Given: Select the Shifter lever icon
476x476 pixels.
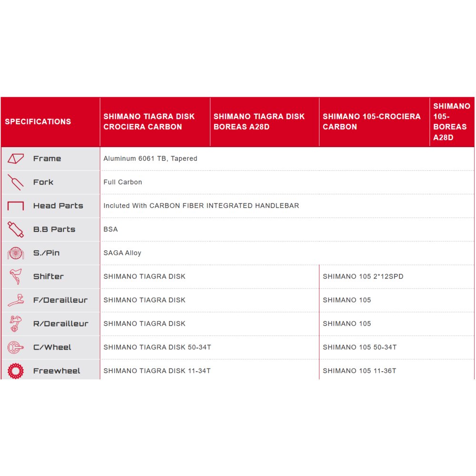Looking at the screenshot, I should tap(16, 277).
